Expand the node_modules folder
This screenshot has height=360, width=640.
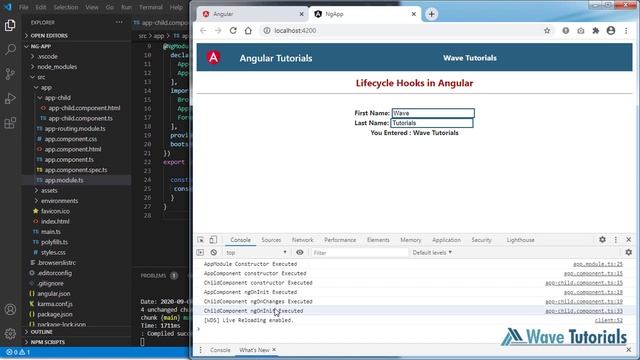pyautogui.click(x=57, y=67)
